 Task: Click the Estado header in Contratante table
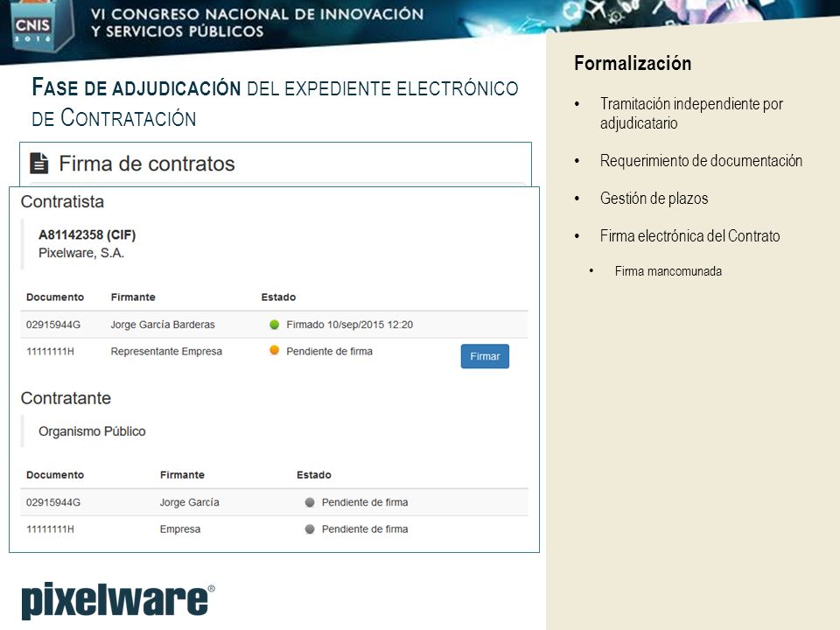314,475
